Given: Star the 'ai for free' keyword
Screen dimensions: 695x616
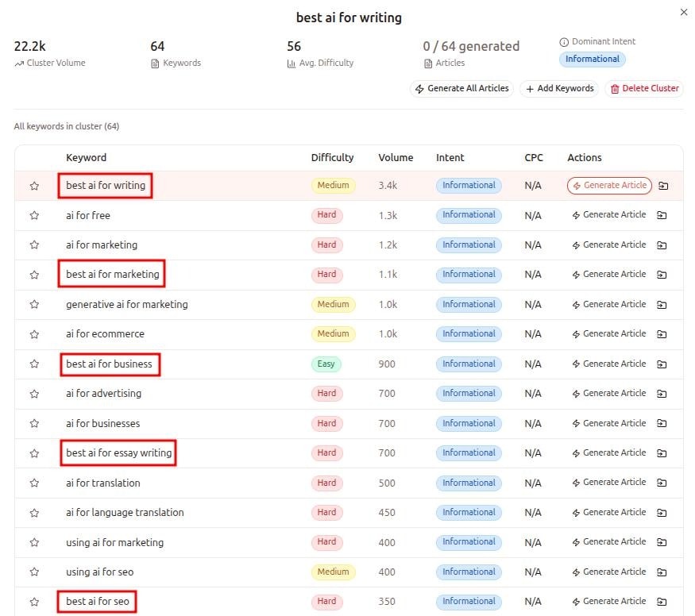Looking at the screenshot, I should pyautogui.click(x=34, y=216).
